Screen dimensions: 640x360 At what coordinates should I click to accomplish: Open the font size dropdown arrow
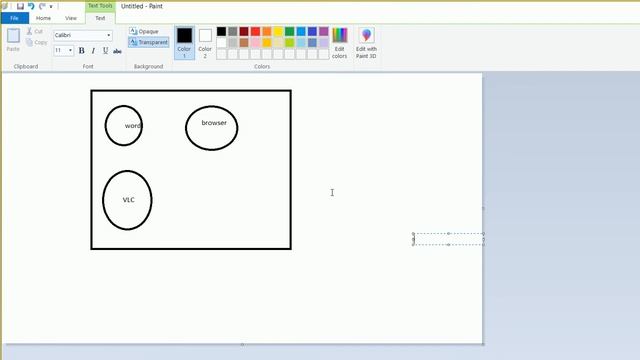coord(70,50)
